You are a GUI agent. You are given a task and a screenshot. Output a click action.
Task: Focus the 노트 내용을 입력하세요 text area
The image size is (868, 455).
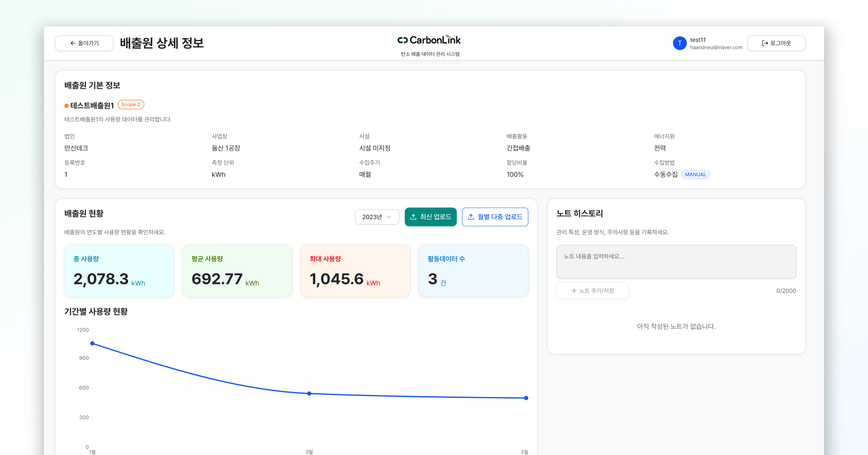(x=676, y=262)
